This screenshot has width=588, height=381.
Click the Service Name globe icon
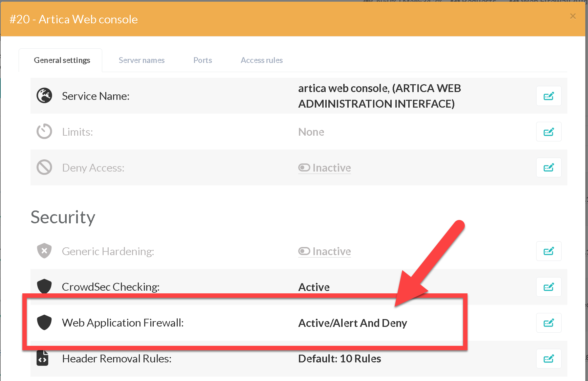44,96
